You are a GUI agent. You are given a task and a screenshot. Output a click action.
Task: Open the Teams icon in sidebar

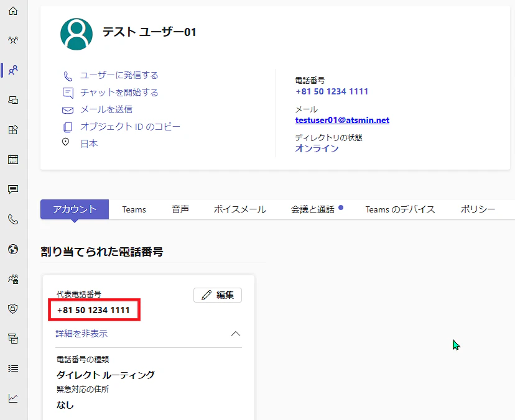[x=13, y=40]
